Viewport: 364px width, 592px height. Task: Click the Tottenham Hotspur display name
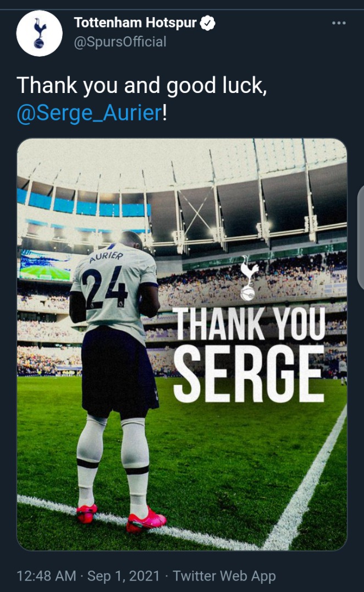click(135, 23)
